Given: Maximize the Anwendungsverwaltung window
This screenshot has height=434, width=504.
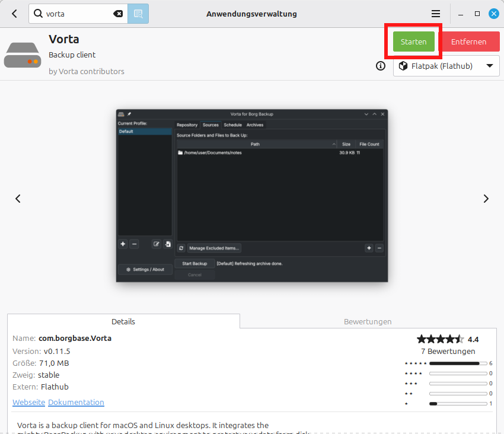Looking at the screenshot, I should pyautogui.click(x=477, y=14).
